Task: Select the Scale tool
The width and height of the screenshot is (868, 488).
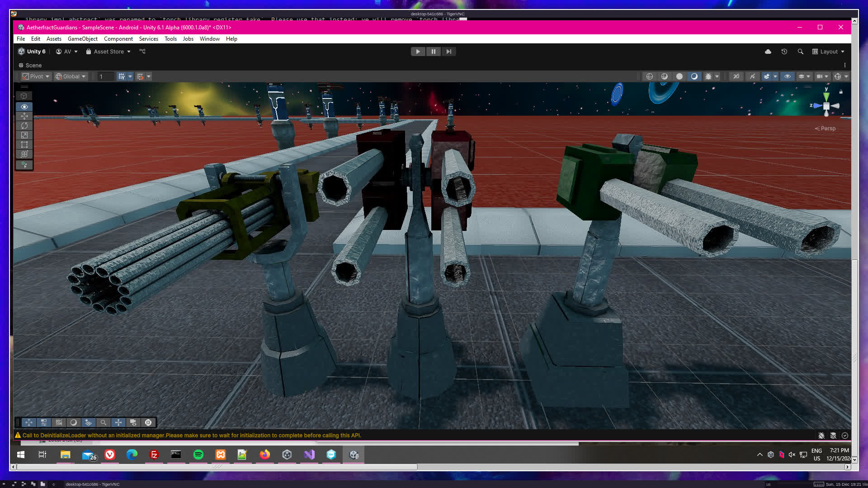Action: 24,135
